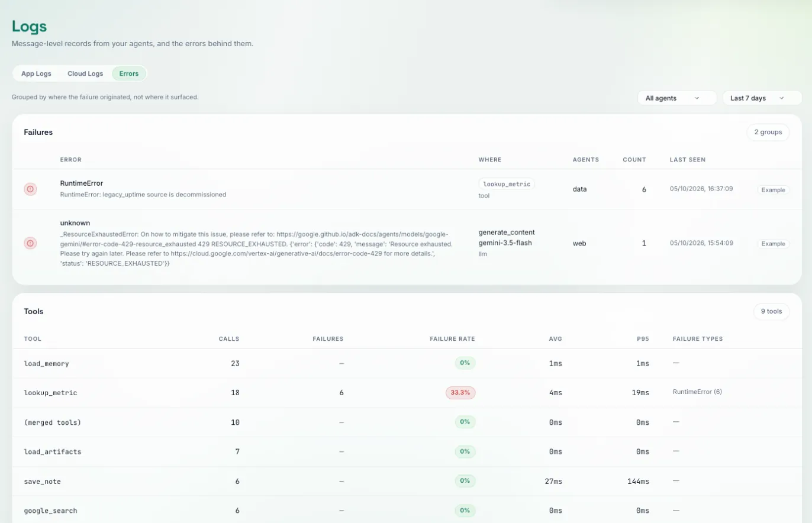Click the LAST SEEN column header
The image size is (812, 523).
(688, 160)
